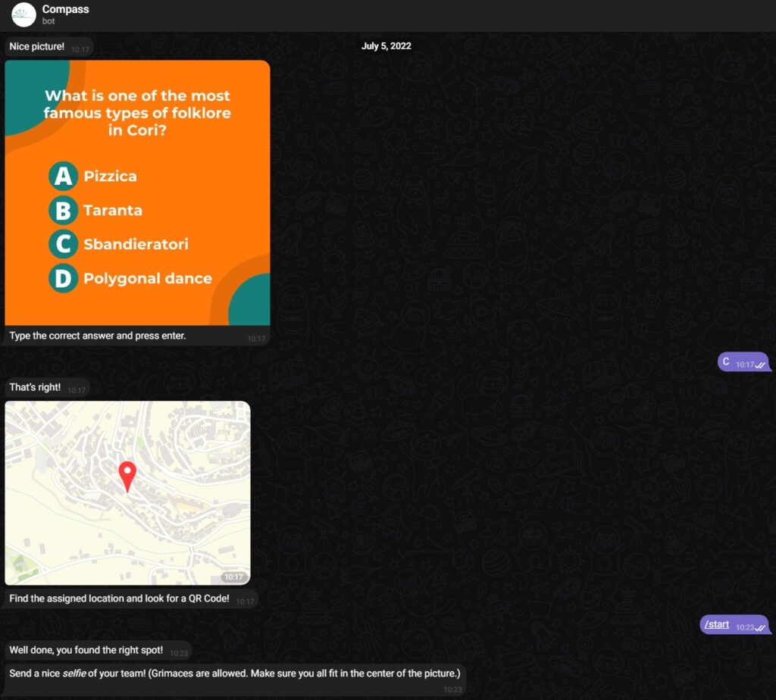Select the "Well done, you found" message

[x=86, y=650]
